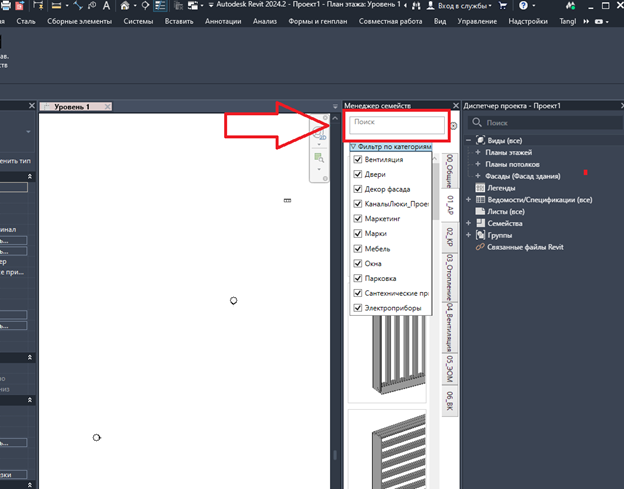Click the Ведомости/Спецификации table icon
The height and width of the screenshot is (489, 624).
(x=480, y=199)
